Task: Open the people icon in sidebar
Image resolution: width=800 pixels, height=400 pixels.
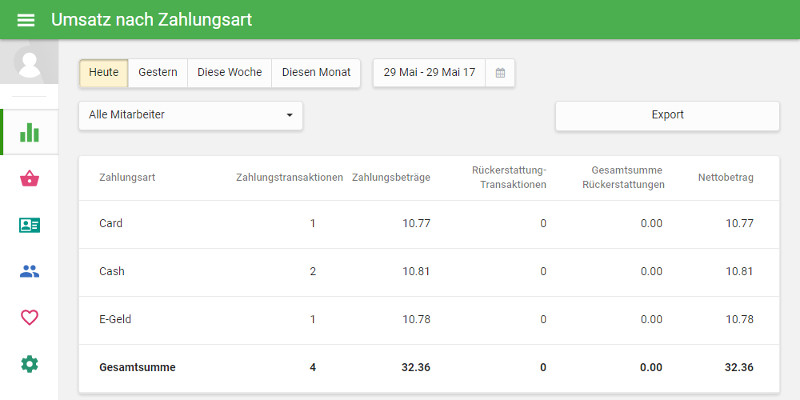Action: [29, 271]
